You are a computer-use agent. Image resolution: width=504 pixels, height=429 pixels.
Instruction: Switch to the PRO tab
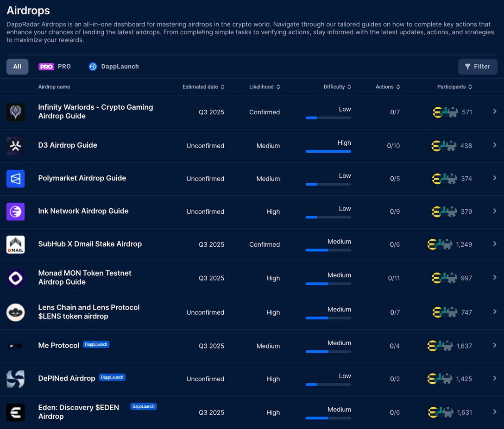click(x=55, y=67)
